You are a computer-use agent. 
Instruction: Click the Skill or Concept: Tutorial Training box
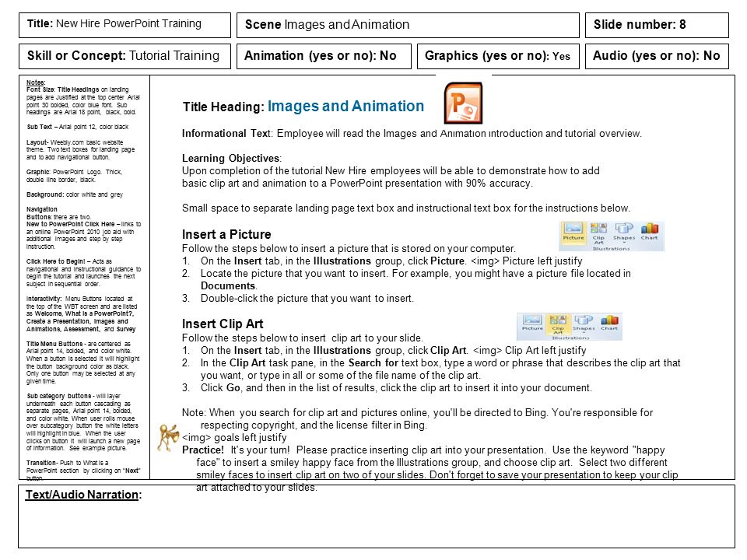click(124, 56)
